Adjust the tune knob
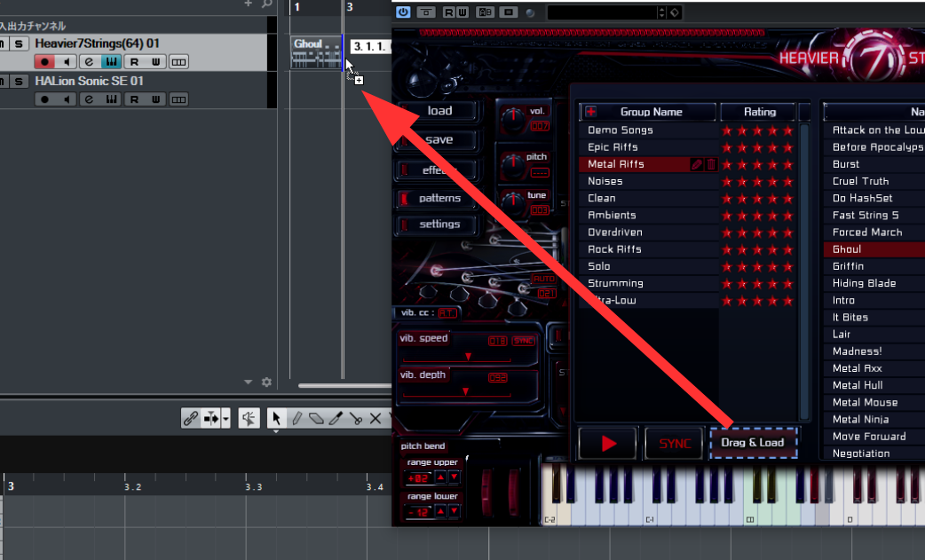The width and height of the screenshot is (925, 560). pyautogui.click(x=513, y=202)
